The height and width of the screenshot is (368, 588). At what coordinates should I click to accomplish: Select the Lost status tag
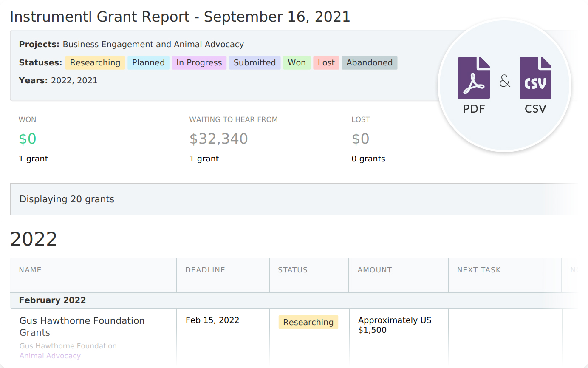[x=326, y=63]
